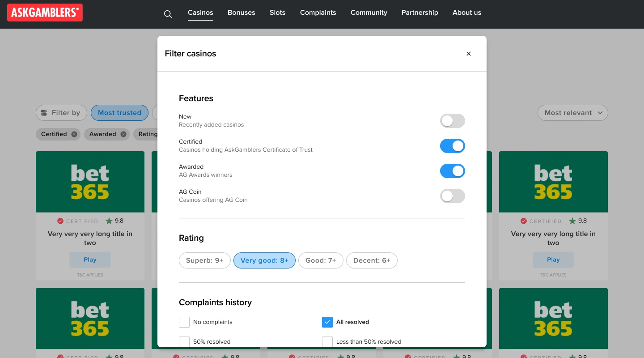Select Superb: 9+ rating
This screenshot has width=644, height=358.
click(x=205, y=260)
